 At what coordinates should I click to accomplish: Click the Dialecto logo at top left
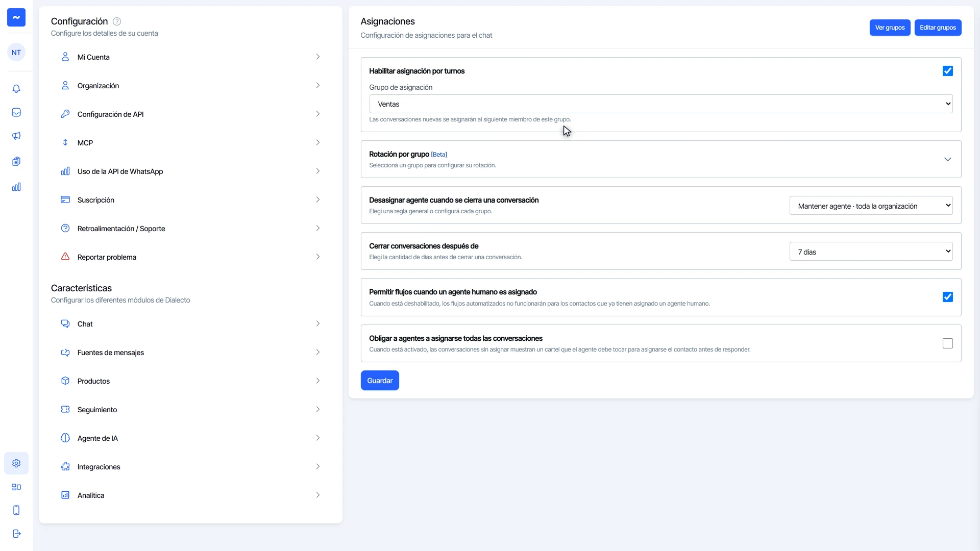click(16, 17)
